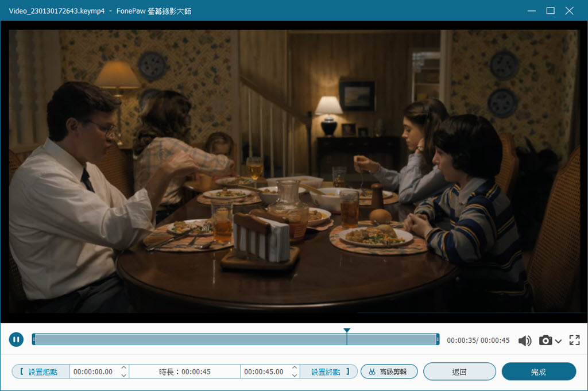Mute the volume speaker icon
588x391 pixels.
525,340
